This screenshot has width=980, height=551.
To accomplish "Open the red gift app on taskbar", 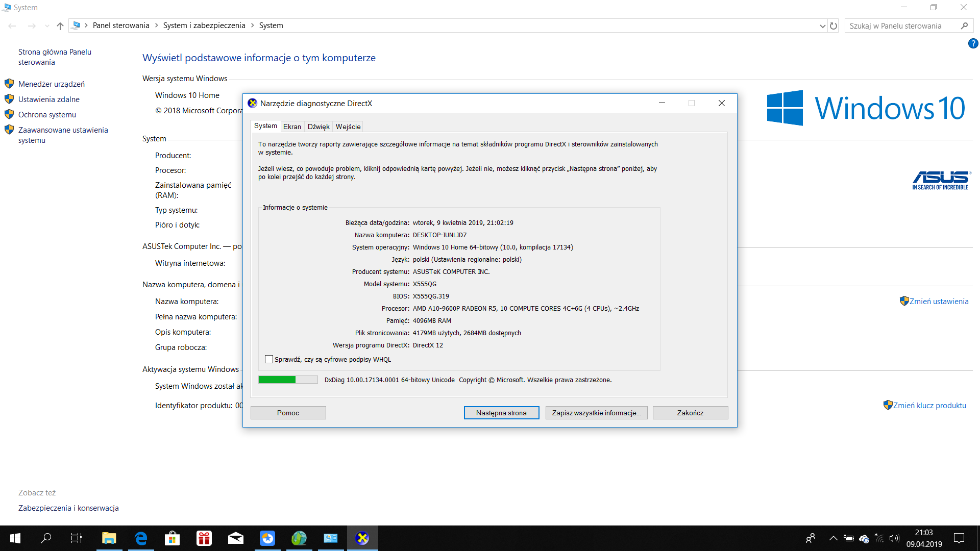I will pos(204,538).
